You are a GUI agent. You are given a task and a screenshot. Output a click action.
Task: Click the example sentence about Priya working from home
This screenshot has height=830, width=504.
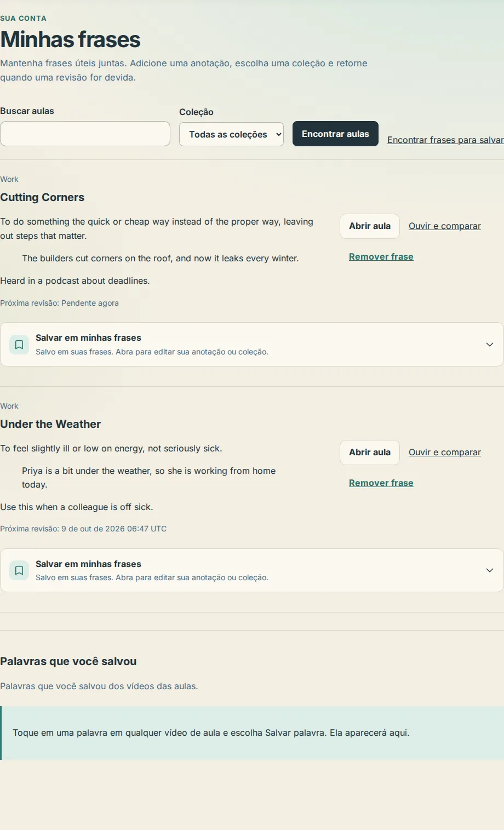pyautogui.click(x=149, y=478)
